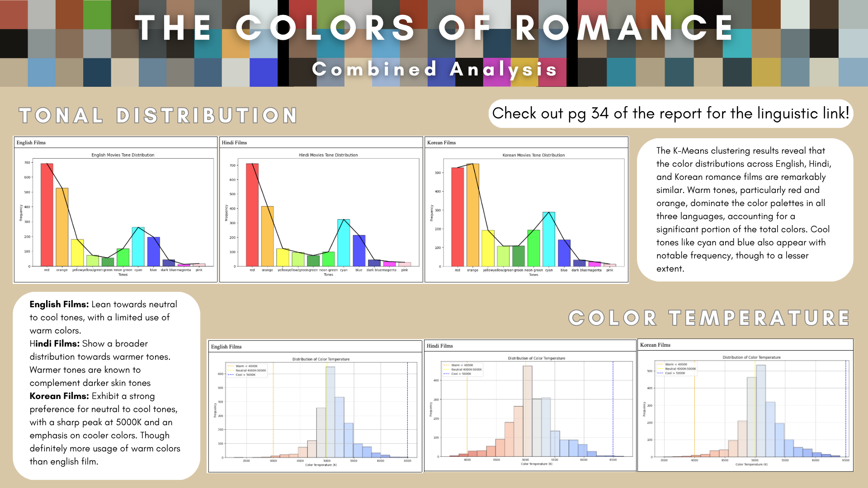Click the orange bar in English tone chart

click(62, 227)
